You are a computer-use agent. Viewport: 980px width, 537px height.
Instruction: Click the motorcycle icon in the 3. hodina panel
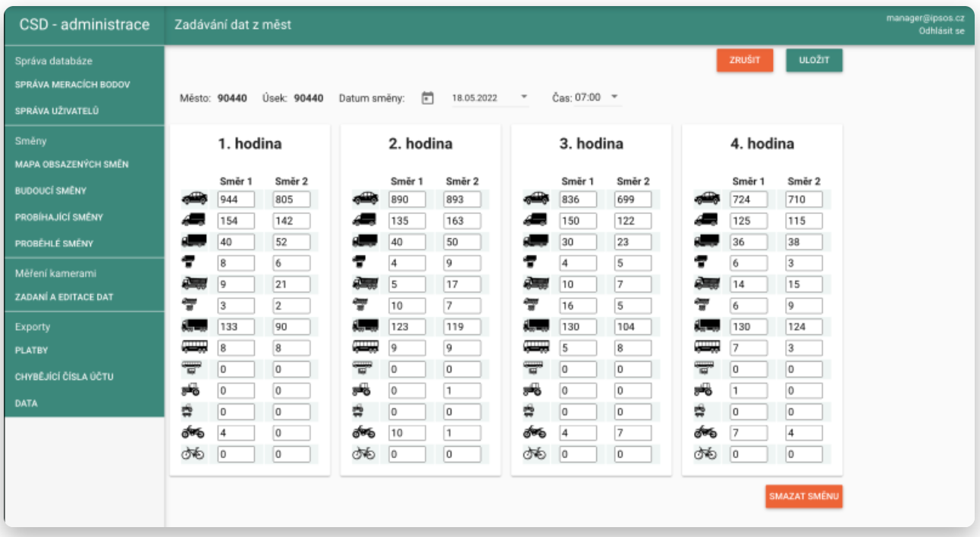pos(536,433)
